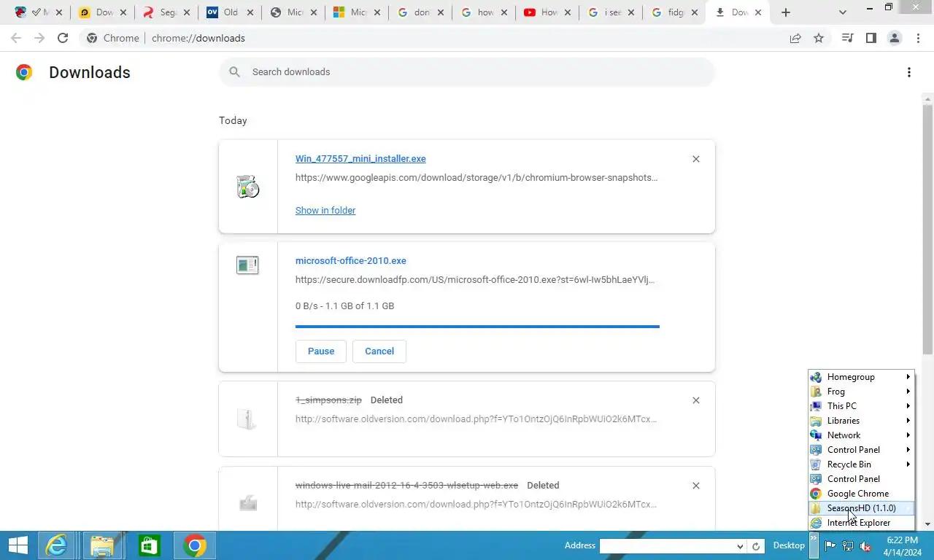Image resolution: width=934 pixels, height=560 pixels.
Task: Open the media controls icon in Chrome toolbar
Action: 847,38
